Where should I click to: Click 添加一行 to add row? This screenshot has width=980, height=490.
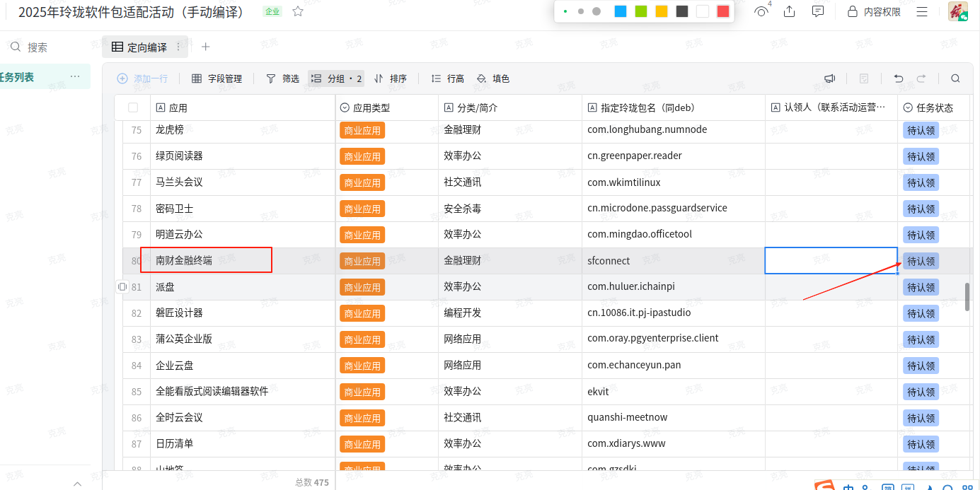(x=142, y=78)
